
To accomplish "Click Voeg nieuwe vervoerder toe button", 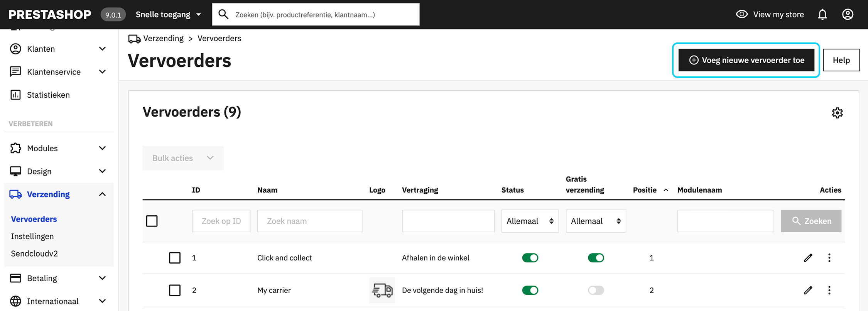I will point(746,60).
